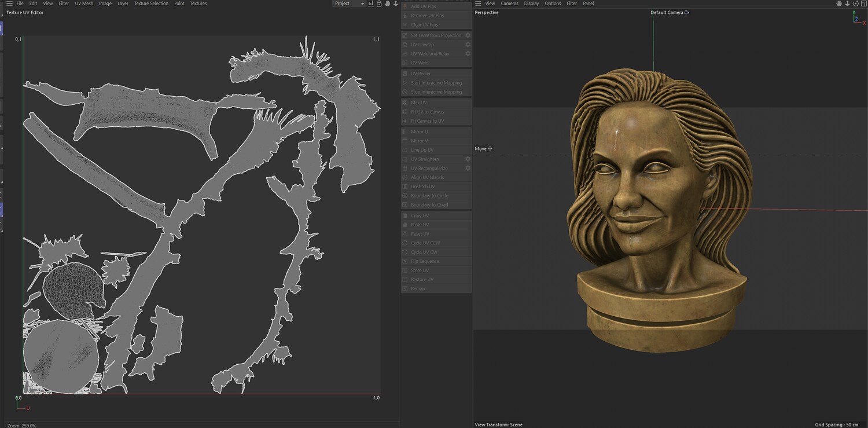Click the Unstitch UV command
This screenshot has height=428, width=868.
(436, 186)
